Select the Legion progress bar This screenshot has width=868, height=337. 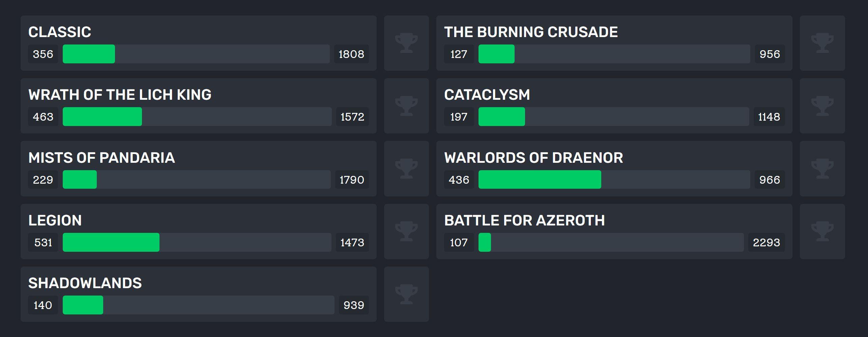tap(197, 242)
